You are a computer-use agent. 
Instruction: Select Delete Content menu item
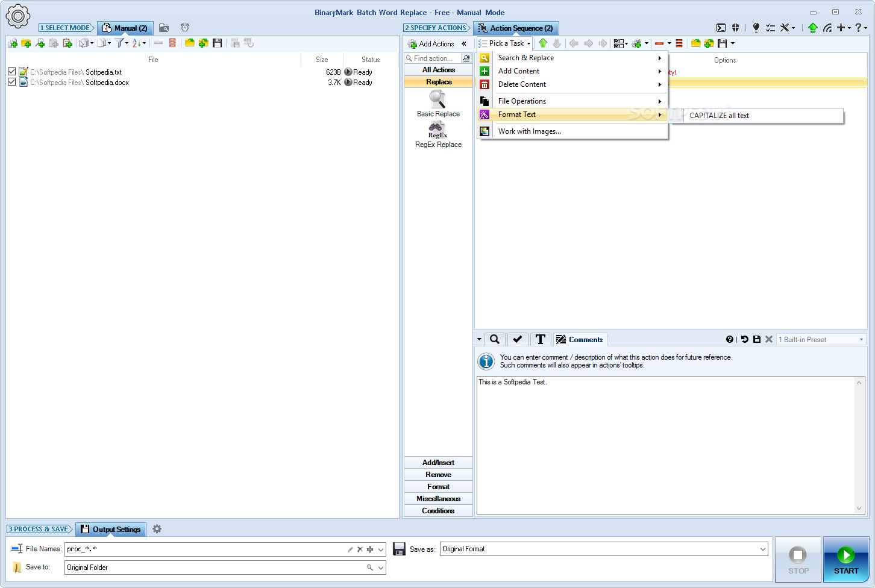point(572,84)
